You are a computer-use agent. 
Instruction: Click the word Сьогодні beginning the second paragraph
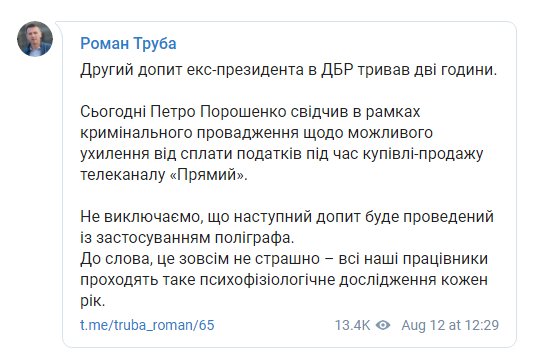click(x=113, y=112)
